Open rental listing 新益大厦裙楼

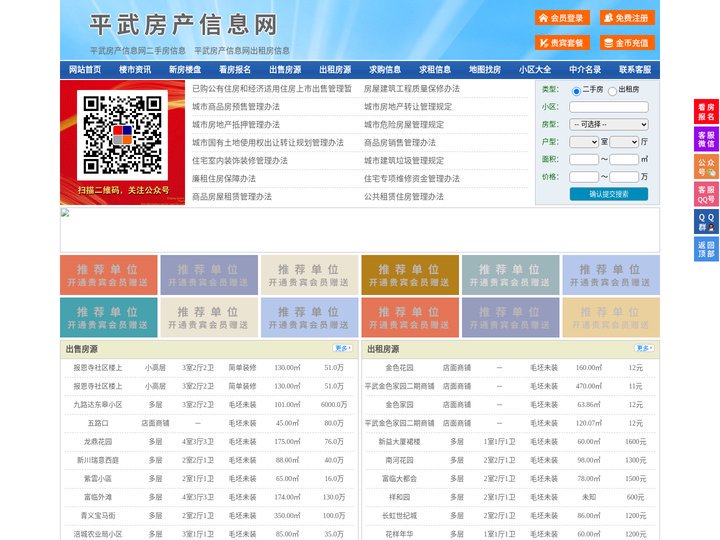tap(399, 442)
